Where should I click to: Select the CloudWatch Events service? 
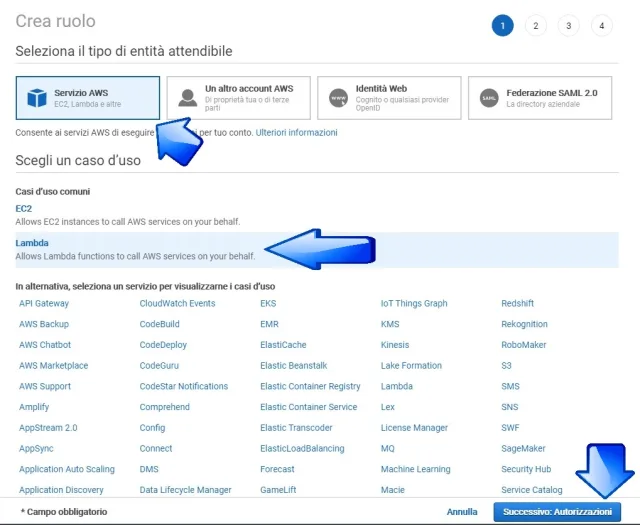177,303
